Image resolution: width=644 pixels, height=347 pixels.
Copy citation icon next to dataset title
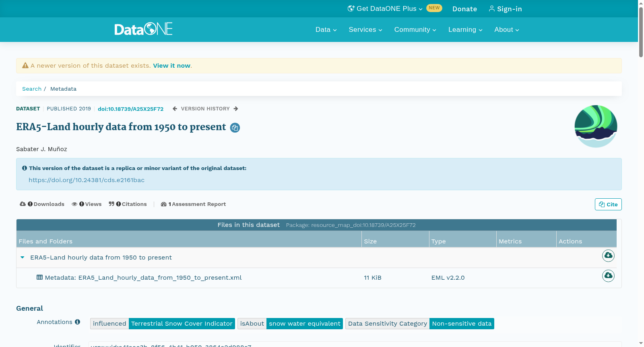click(x=235, y=128)
